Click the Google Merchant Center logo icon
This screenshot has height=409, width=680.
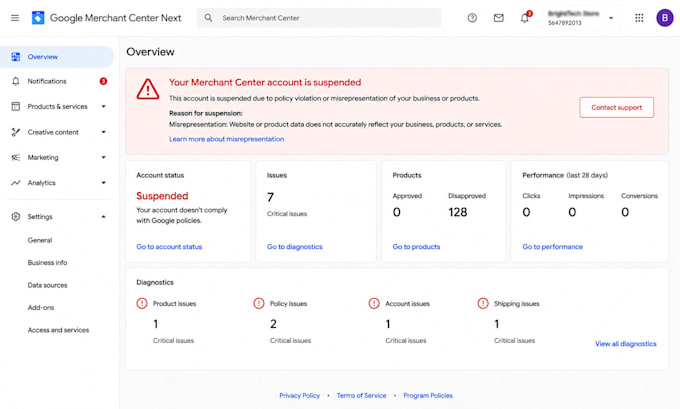point(38,18)
